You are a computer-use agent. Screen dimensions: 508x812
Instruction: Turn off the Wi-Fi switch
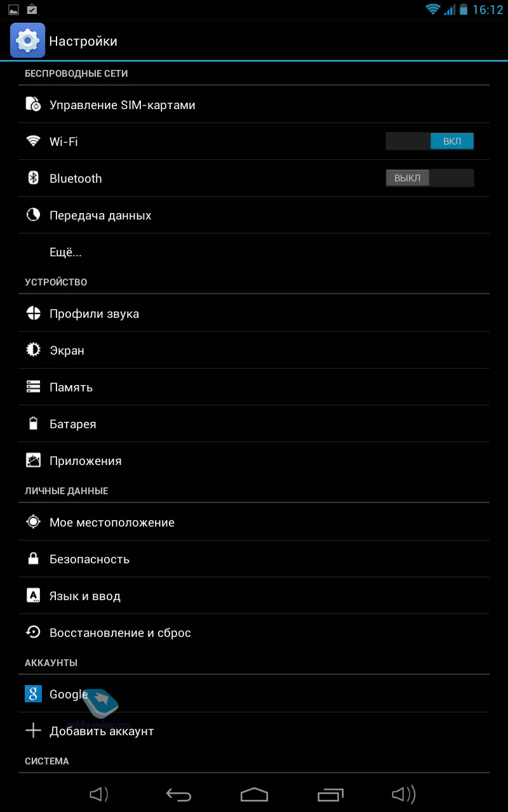(430, 141)
